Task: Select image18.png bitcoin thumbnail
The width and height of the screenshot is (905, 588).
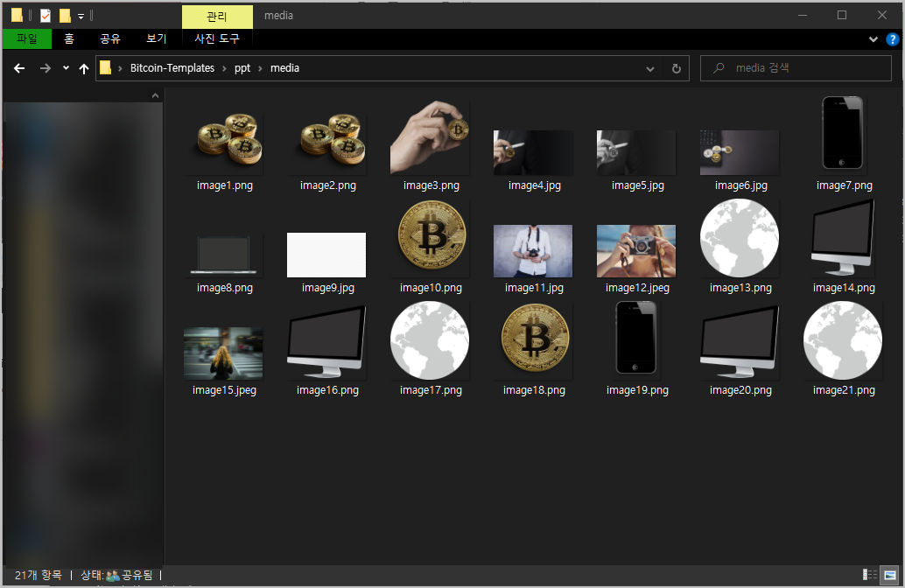Action: (x=535, y=338)
